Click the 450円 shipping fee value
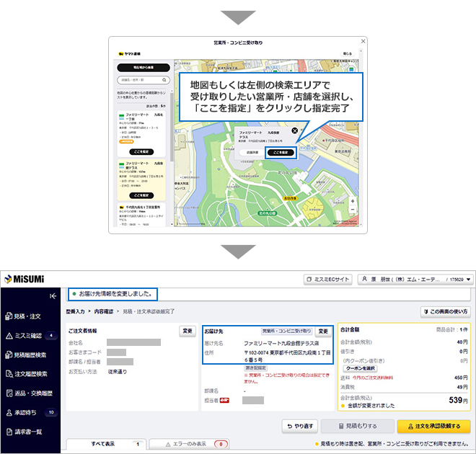 [461, 378]
